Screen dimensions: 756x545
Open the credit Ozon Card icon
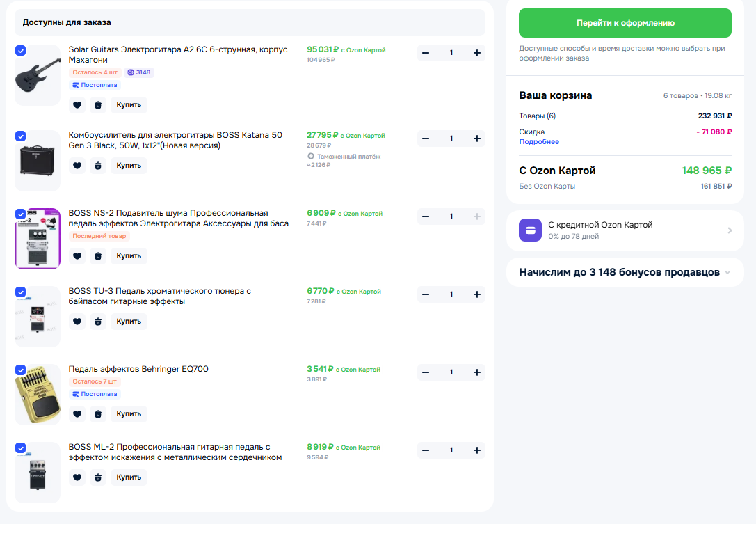click(531, 230)
